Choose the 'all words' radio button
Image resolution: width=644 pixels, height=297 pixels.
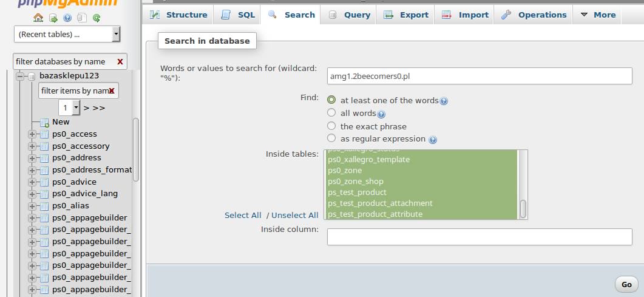tap(331, 112)
